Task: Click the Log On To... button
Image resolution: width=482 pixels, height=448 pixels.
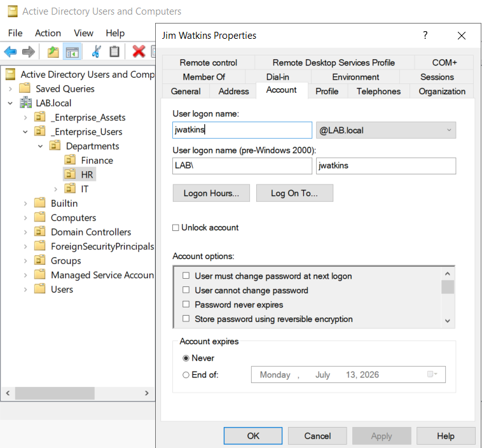Action: pyautogui.click(x=294, y=193)
